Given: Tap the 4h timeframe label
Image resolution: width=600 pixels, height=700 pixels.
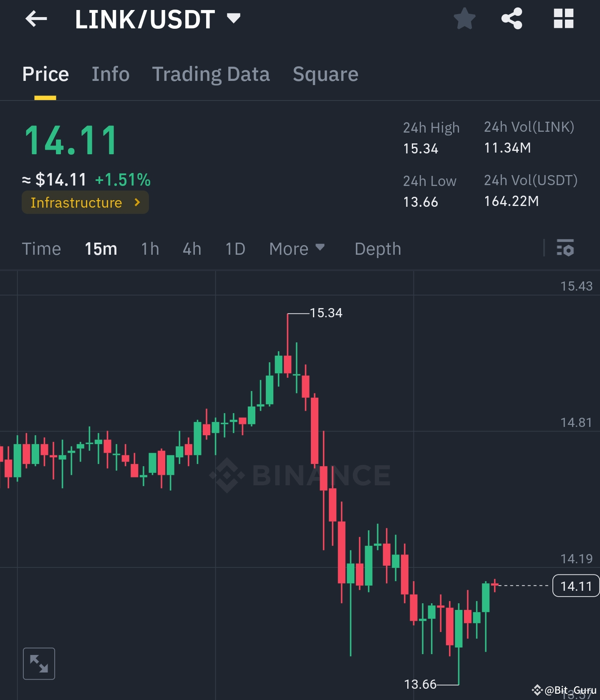Looking at the screenshot, I should pos(192,248).
